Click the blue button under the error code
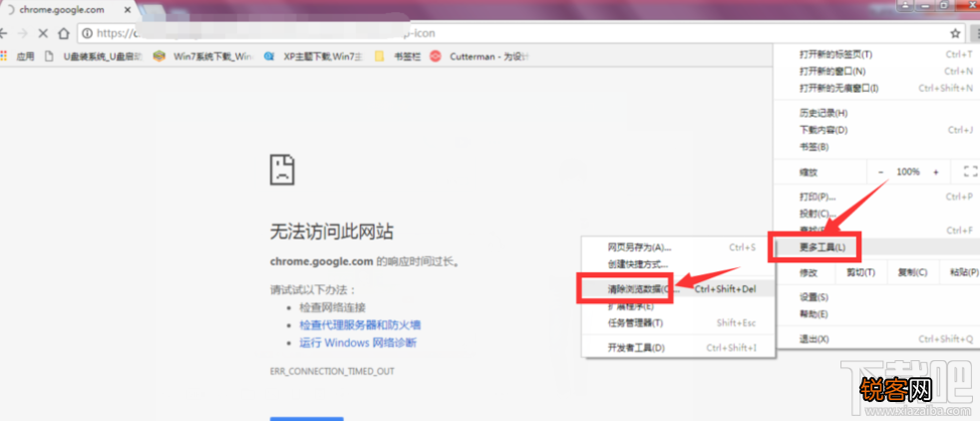 307,418
